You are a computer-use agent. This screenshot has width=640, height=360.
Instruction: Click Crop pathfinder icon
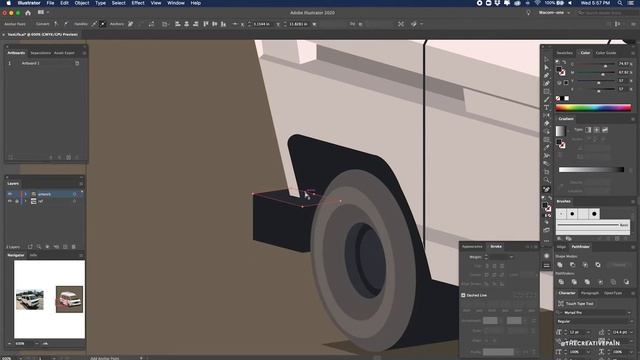click(x=600, y=282)
